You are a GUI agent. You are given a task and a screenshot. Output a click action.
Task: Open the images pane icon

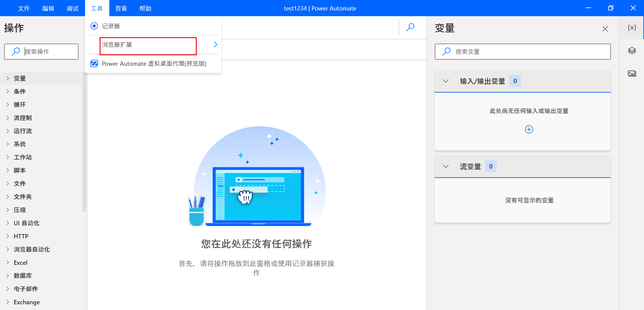(x=632, y=74)
